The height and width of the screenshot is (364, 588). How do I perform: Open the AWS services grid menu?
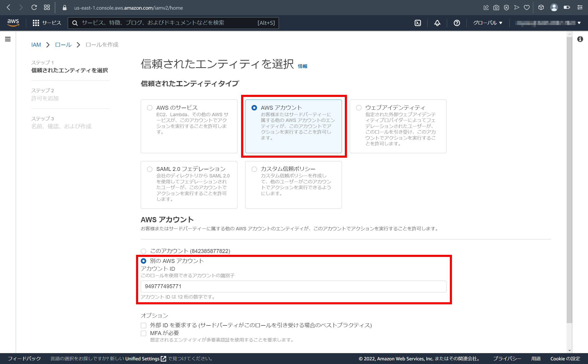point(36,23)
